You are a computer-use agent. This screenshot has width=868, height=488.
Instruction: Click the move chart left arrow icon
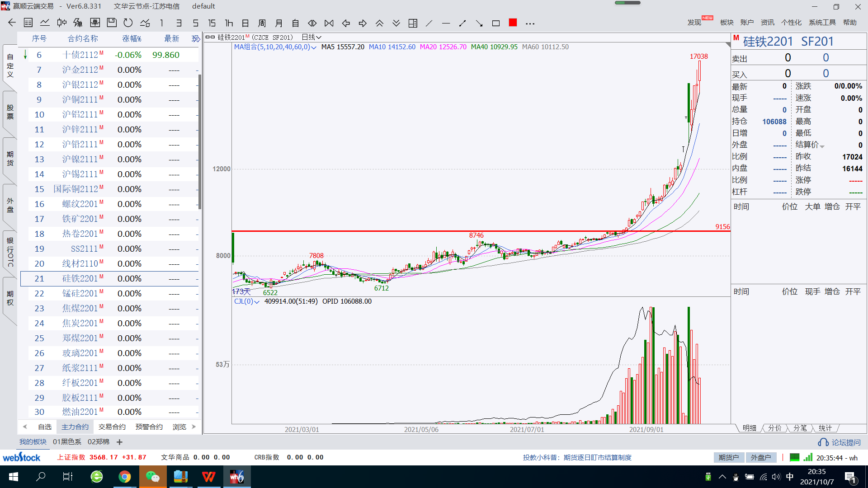coord(346,23)
